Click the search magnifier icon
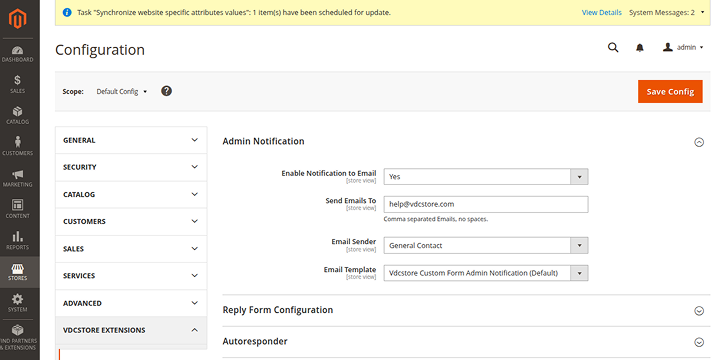 point(613,48)
